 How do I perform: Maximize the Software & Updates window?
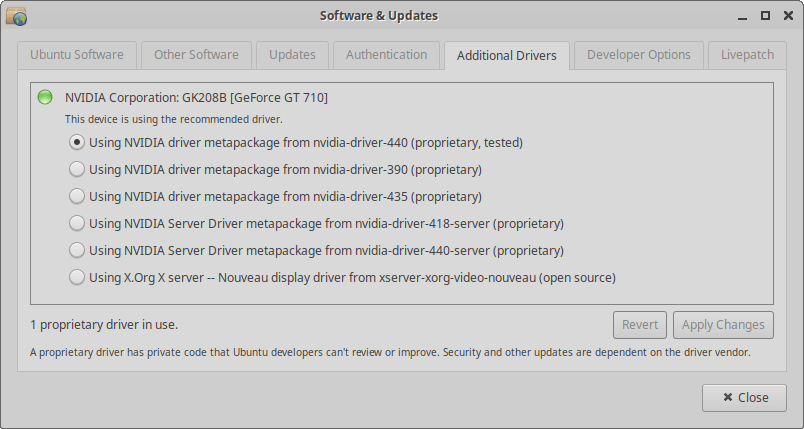[x=766, y=16]
